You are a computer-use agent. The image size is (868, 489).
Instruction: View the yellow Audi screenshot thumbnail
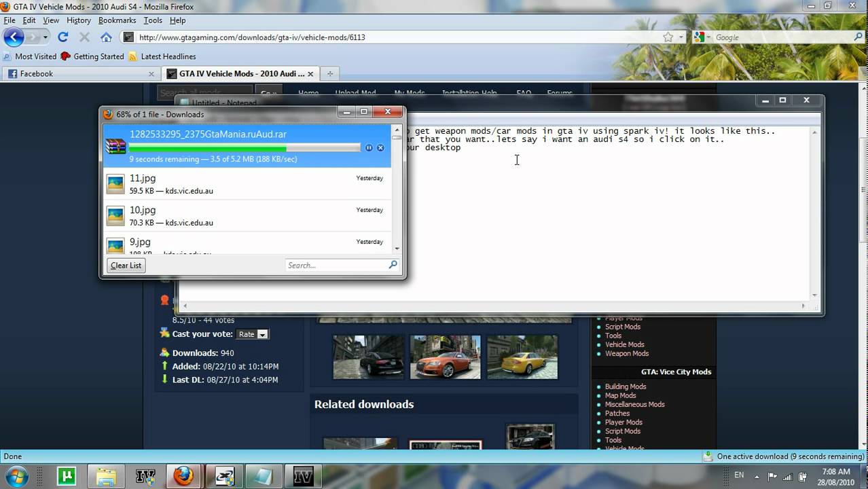(522, 357)
